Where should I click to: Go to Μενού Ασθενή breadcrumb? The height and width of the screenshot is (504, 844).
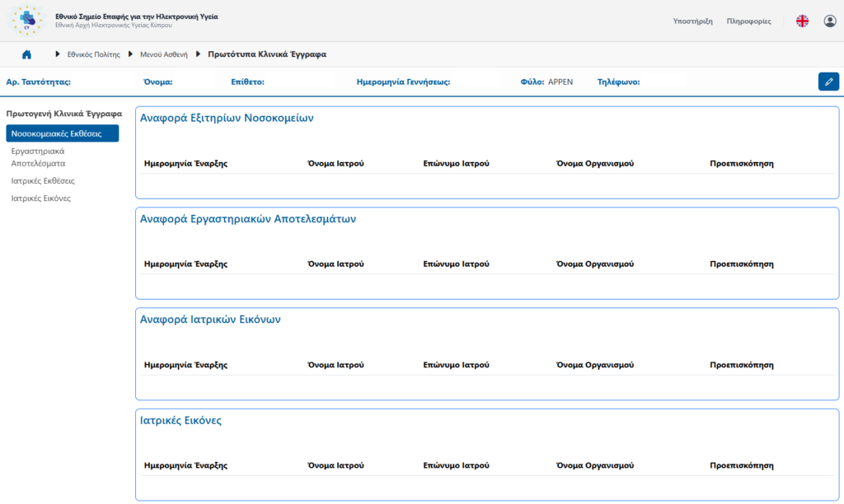[164, 54]
